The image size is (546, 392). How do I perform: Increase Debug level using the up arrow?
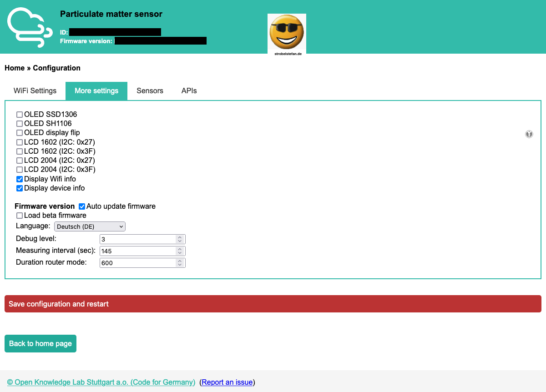click(x=181, y=237)
